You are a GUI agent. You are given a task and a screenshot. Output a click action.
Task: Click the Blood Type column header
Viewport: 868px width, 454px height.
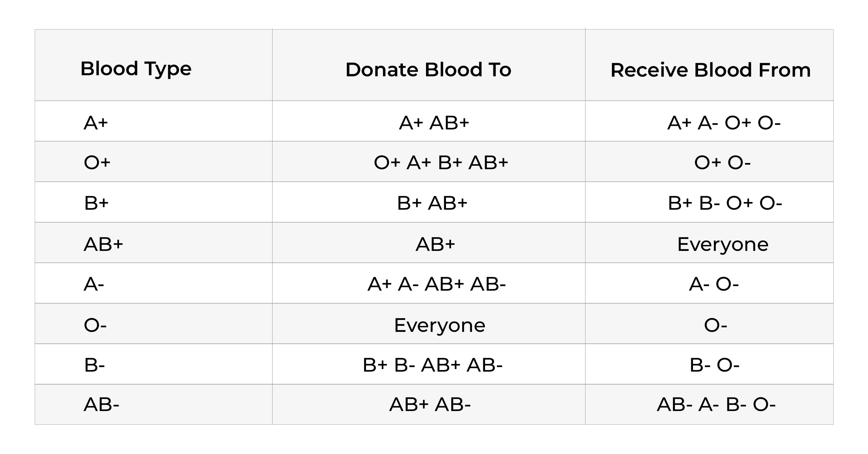[x=136, y=69]
